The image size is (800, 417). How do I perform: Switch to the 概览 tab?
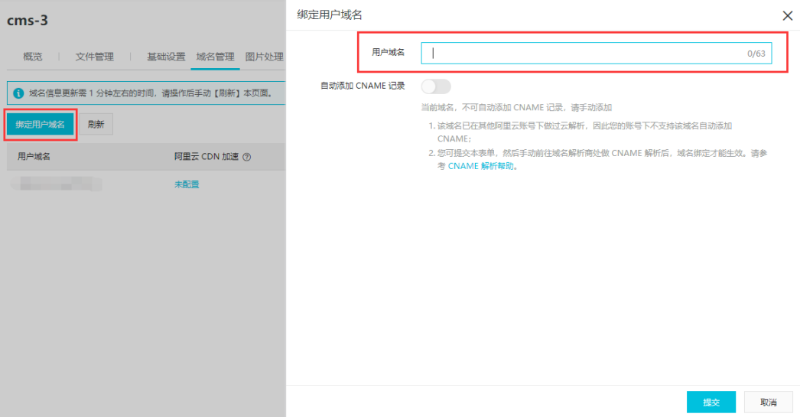[33, 56]
